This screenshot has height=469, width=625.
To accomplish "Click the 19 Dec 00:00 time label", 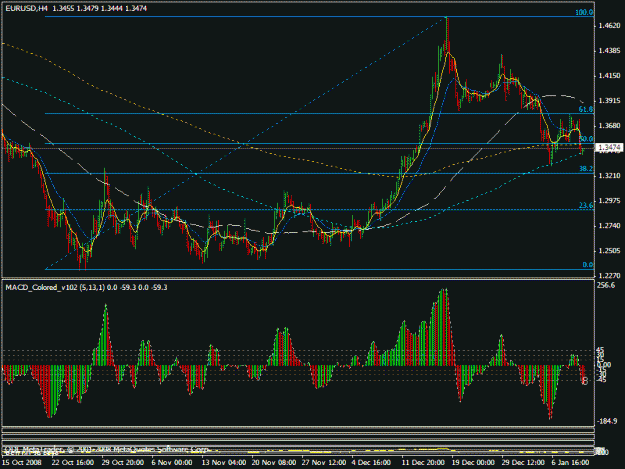I will click(x=473, y=463).
